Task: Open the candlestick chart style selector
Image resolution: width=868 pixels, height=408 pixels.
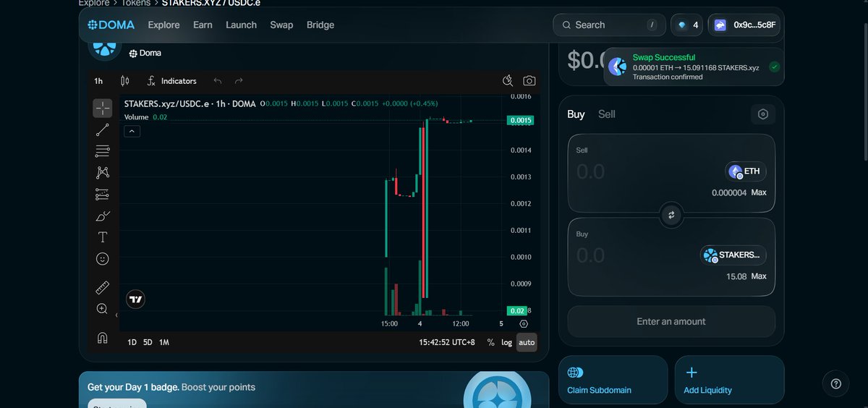Action: point(124,81)
